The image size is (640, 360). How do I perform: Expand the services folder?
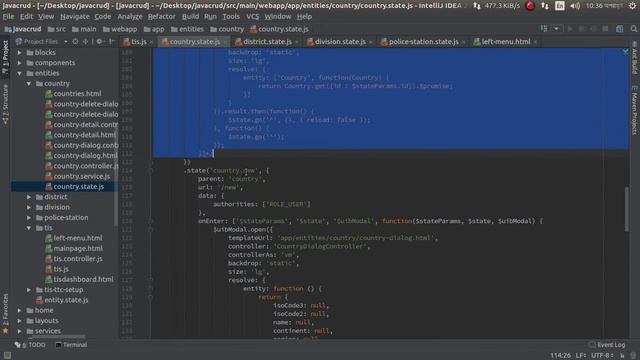click(x=19, y=331)
